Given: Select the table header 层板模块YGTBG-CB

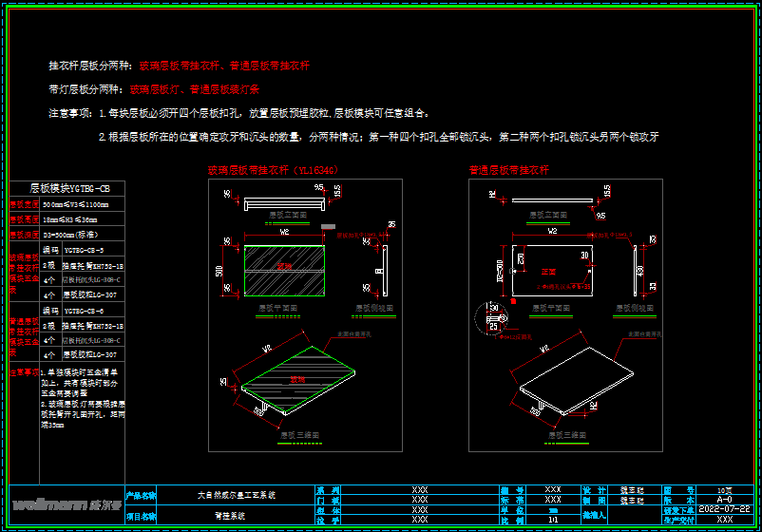Looking at the screenshot, I should coord(67,188).
